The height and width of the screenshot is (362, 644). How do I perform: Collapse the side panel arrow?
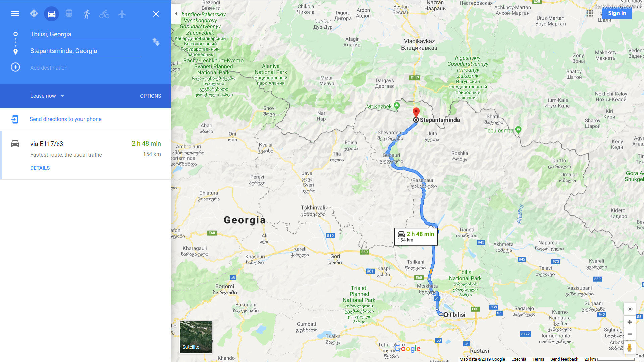point(176,14)
